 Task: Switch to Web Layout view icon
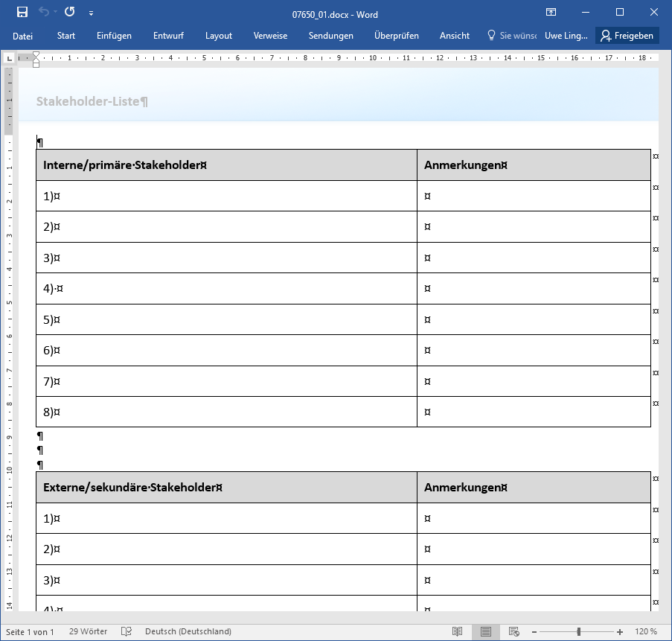pos(513,631)
